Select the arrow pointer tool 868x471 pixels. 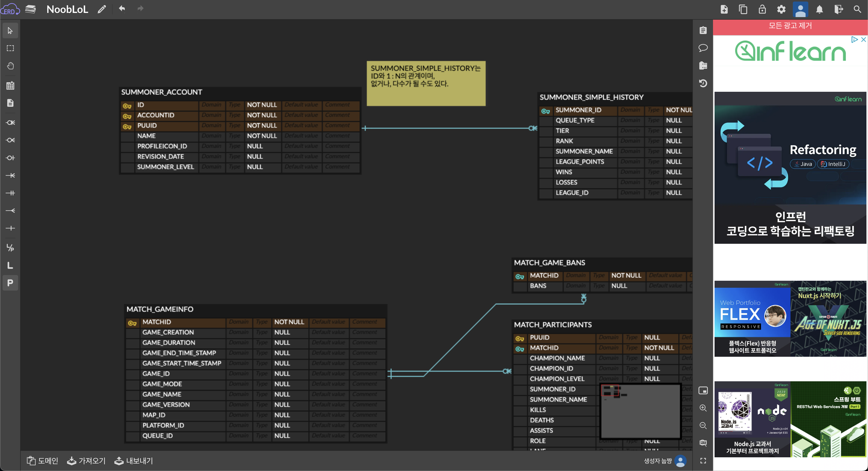10,31
